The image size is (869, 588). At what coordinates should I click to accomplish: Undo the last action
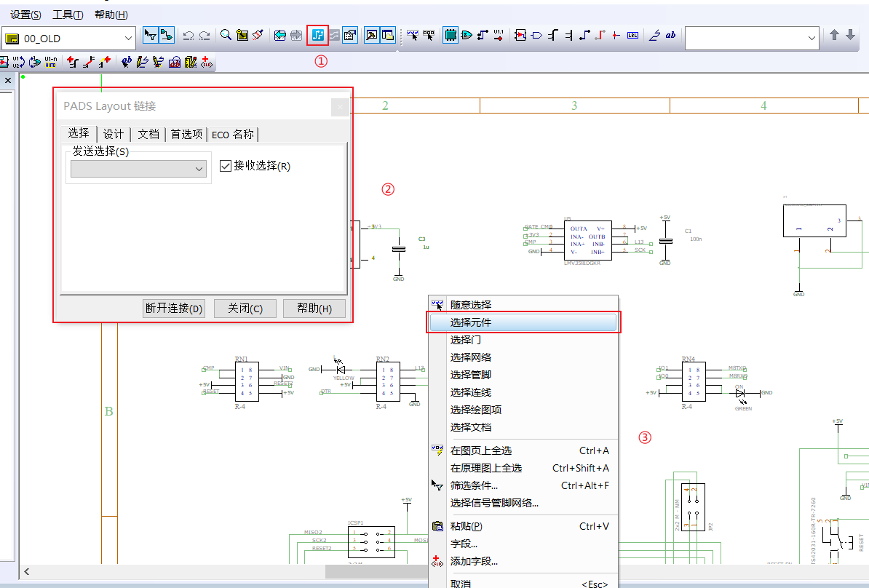pos(189,36)
